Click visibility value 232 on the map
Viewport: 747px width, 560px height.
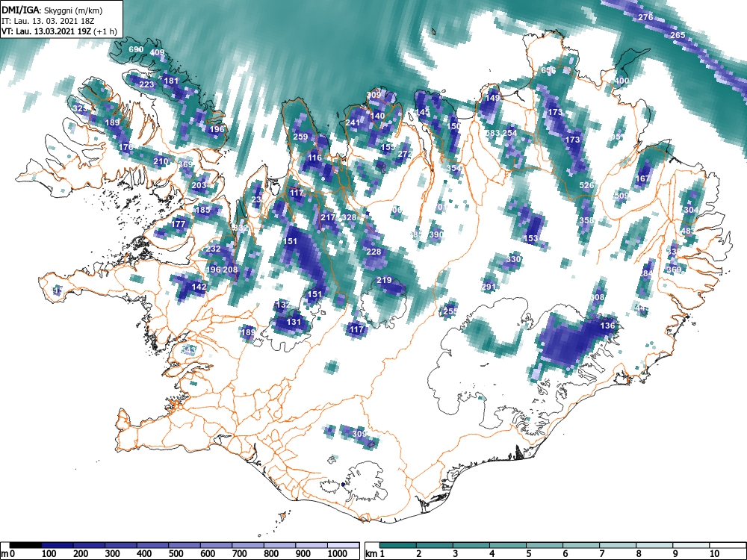[213, 249]
